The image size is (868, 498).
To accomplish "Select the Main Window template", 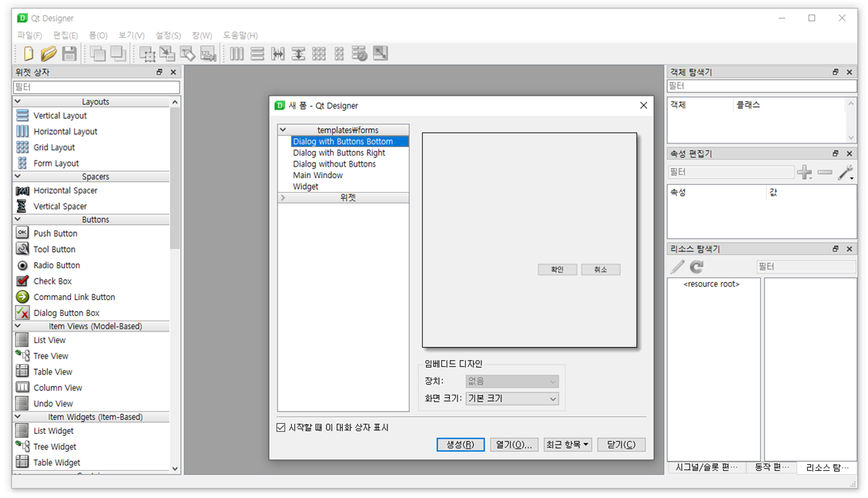I will tap(318, 175).
